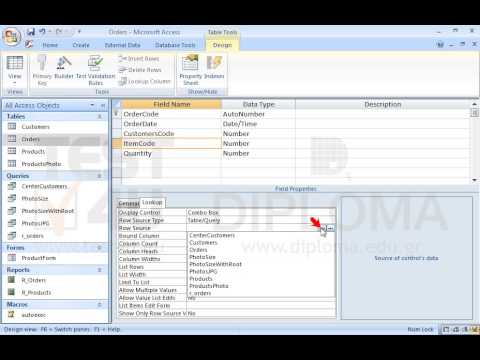This screenshot has height=360, width=480.
Task: Open the ProductsPhoto table in the navigation pane
Action: (x=41, y=164)
